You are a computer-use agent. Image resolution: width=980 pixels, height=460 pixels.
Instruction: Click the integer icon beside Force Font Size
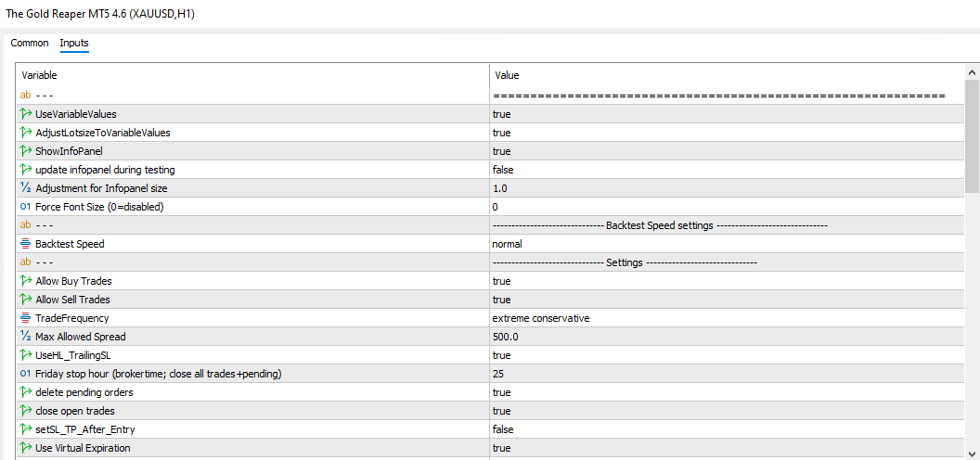click(26, 207)
